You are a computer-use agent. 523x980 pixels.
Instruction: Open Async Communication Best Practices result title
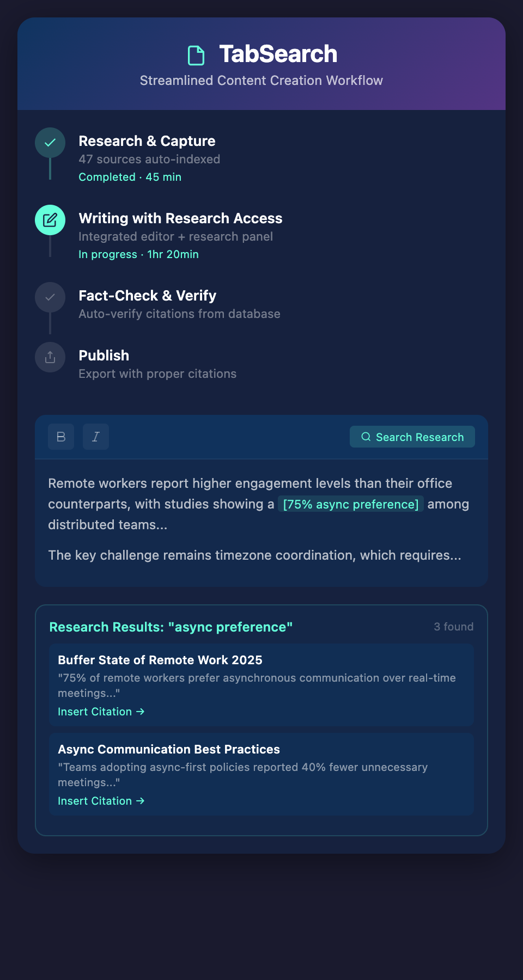[x=169, y=749]
